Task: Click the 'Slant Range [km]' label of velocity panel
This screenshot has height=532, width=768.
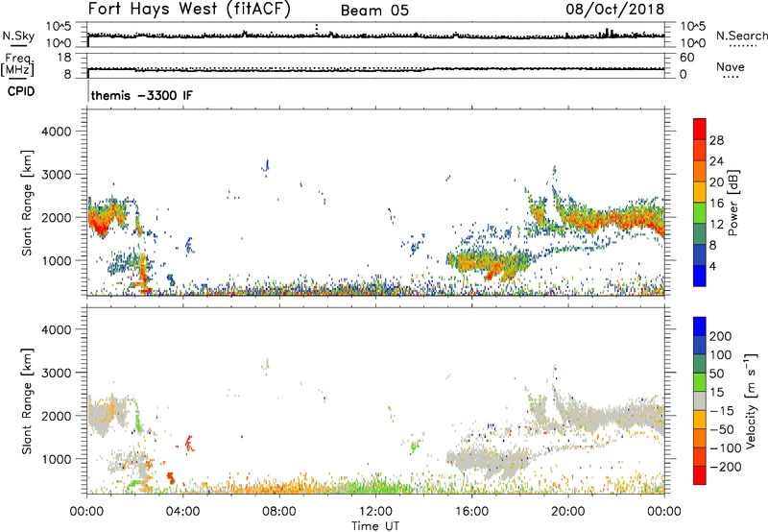Action: 27,400
